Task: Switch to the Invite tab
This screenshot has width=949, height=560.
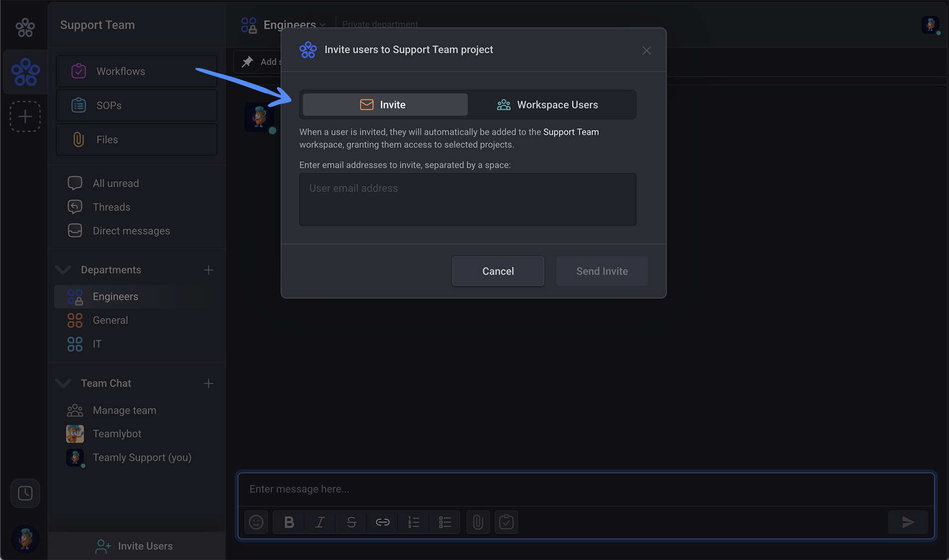Action: click(385, 105)
